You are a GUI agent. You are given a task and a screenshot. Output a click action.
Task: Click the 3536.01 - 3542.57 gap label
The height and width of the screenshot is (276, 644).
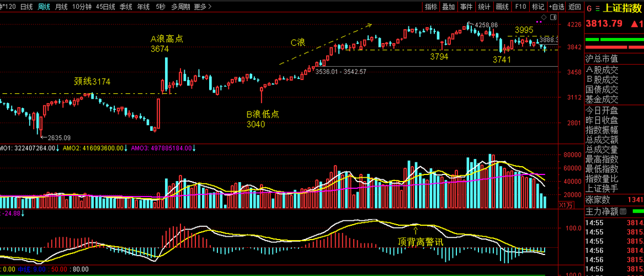click(340, 71)
